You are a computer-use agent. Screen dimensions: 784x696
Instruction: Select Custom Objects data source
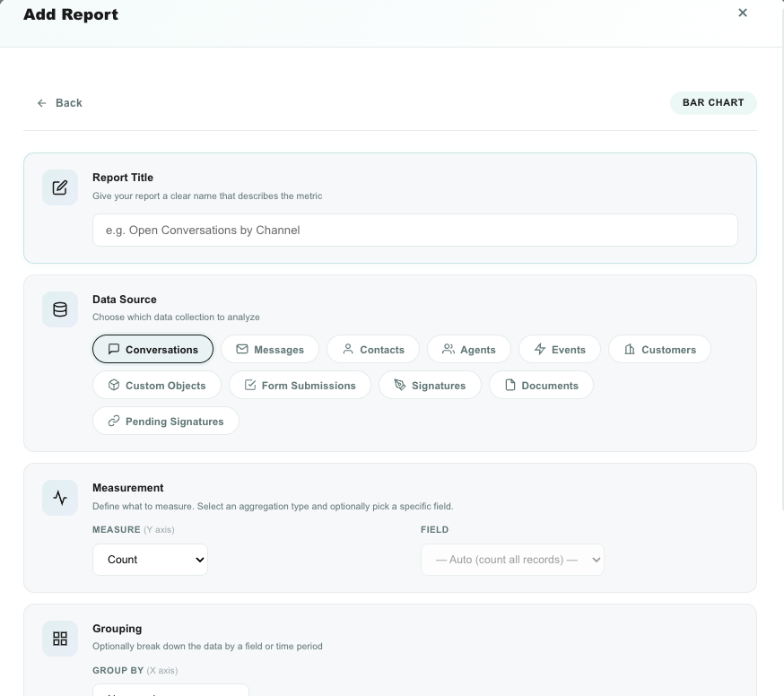[x=156, y=385]
